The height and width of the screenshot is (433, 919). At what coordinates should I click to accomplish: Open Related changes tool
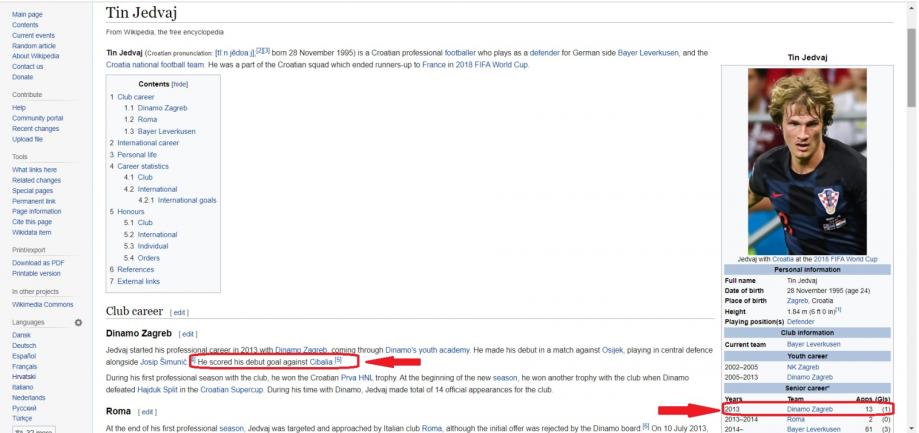tap(36, 180)
